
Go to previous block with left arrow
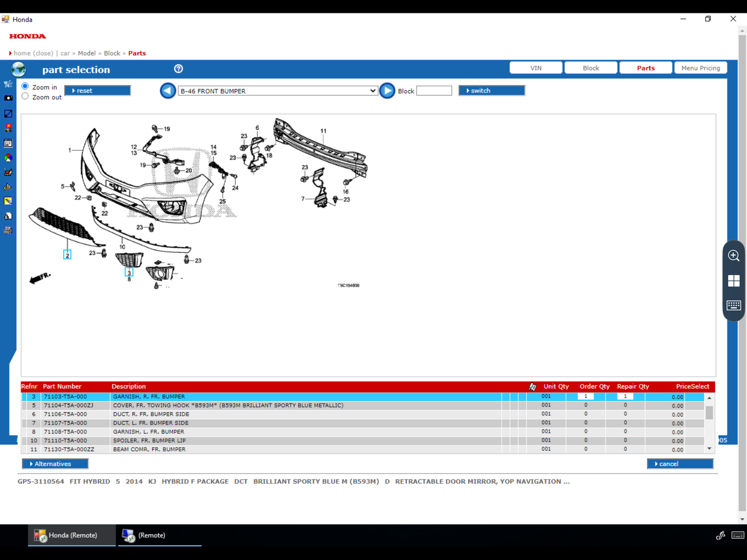point(167,90)
